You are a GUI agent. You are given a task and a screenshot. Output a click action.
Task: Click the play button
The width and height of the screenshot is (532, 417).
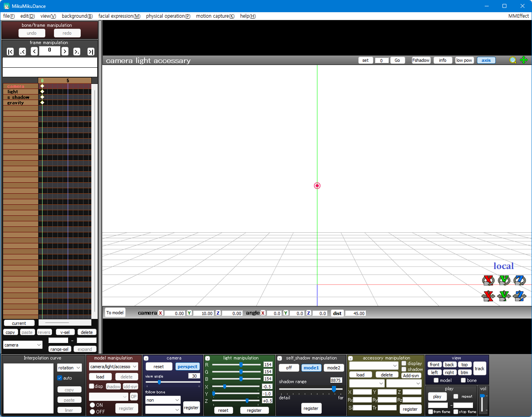437,397
